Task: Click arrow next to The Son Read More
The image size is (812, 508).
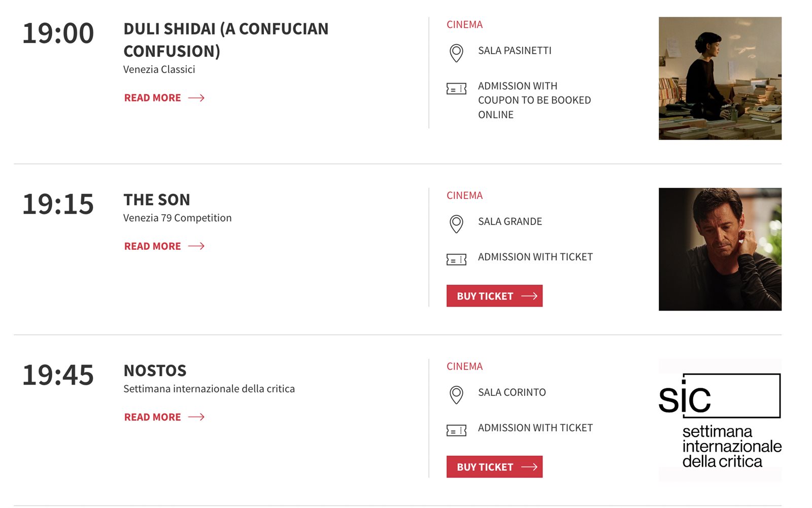Action: 196,246
